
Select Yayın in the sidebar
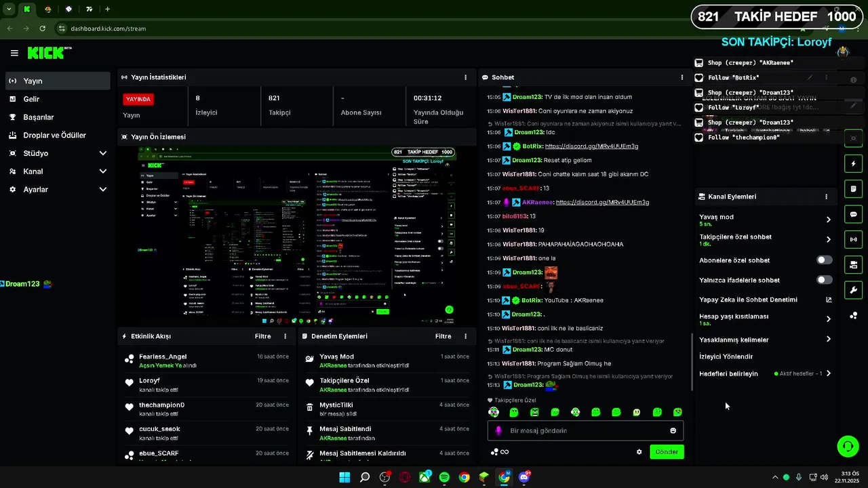pyautogui.click(x=58, y=81)
